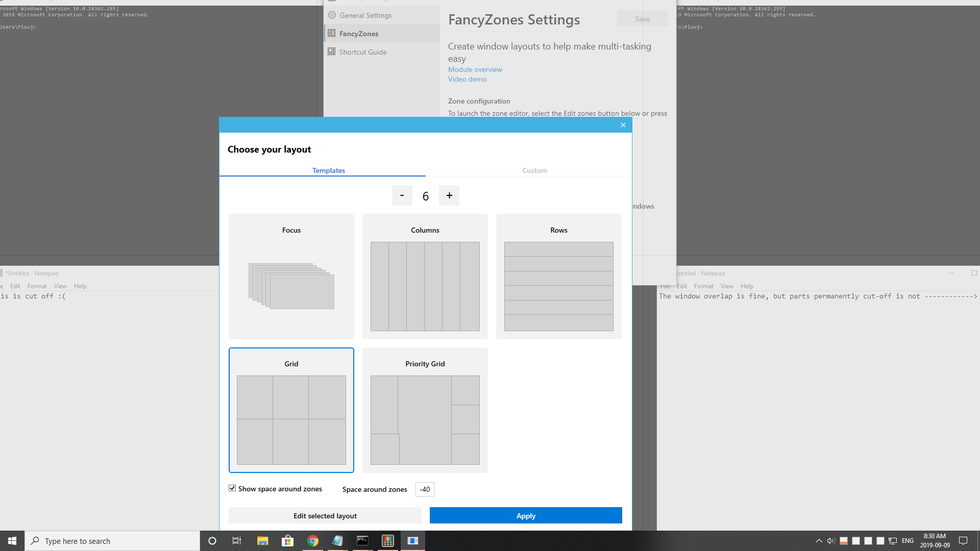
Task: Increase zone count with the plus button
Action: 449,195
